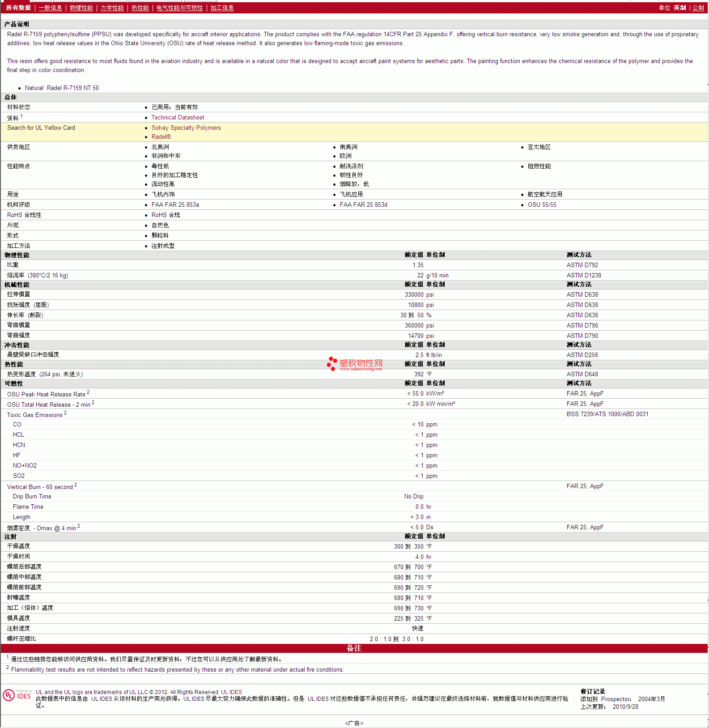Click the OSU Total Heat Release label
Image resolution: width=709 pixels, height=728 pixels.
click(48, 404)
